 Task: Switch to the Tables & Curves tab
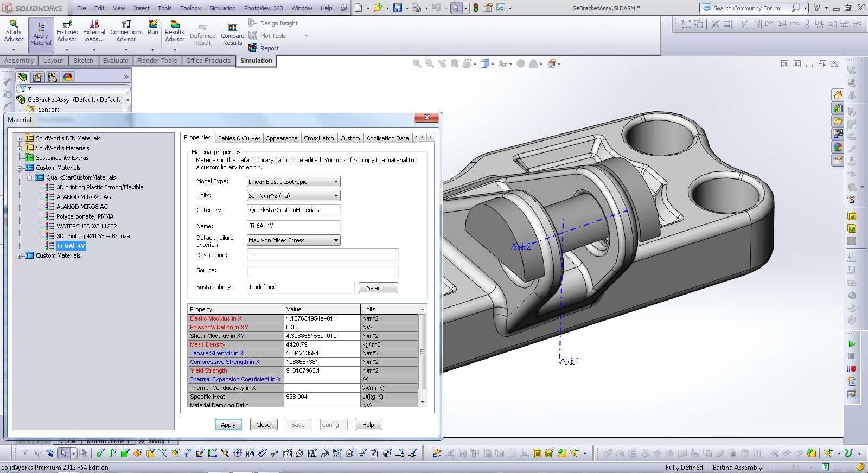pyautogui.click(x=239, y=138)
